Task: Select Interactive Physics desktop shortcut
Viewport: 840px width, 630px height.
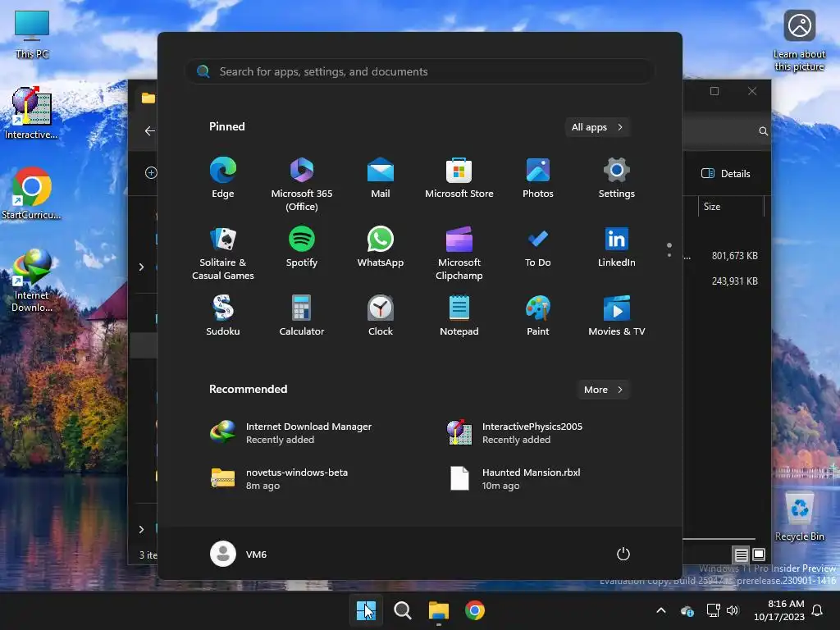Action: 31,113
